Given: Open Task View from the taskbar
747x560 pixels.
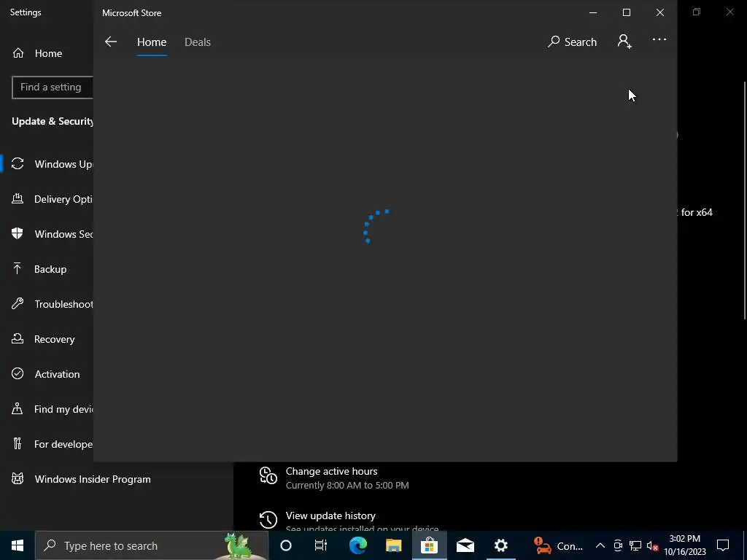Looking at the screenshot, I should [321, 545].
